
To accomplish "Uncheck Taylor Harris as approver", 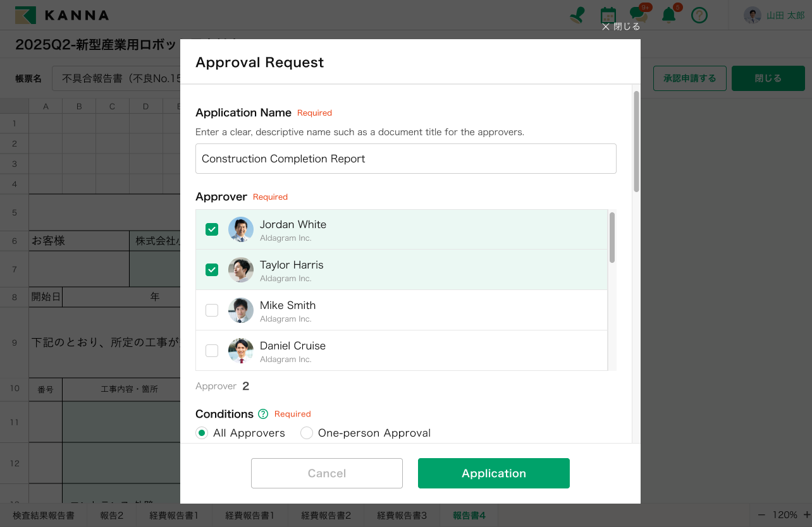I will [x=212, y=270].
